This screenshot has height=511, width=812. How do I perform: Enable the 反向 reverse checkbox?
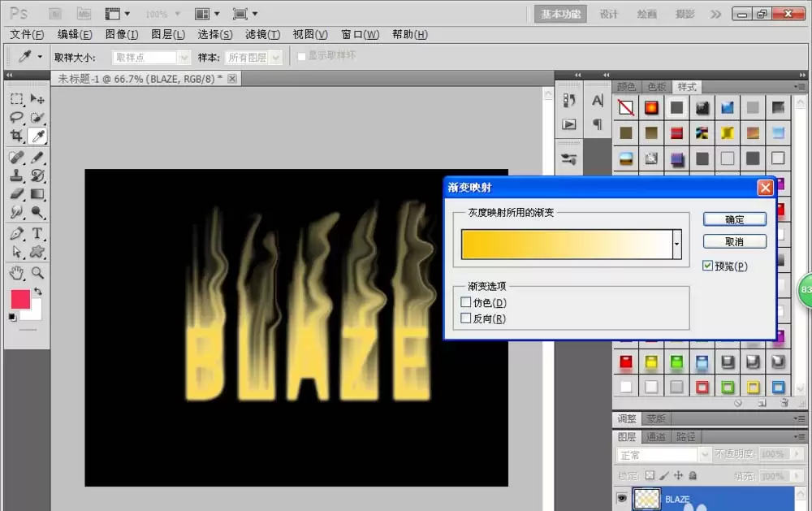(x=465, y=318)
